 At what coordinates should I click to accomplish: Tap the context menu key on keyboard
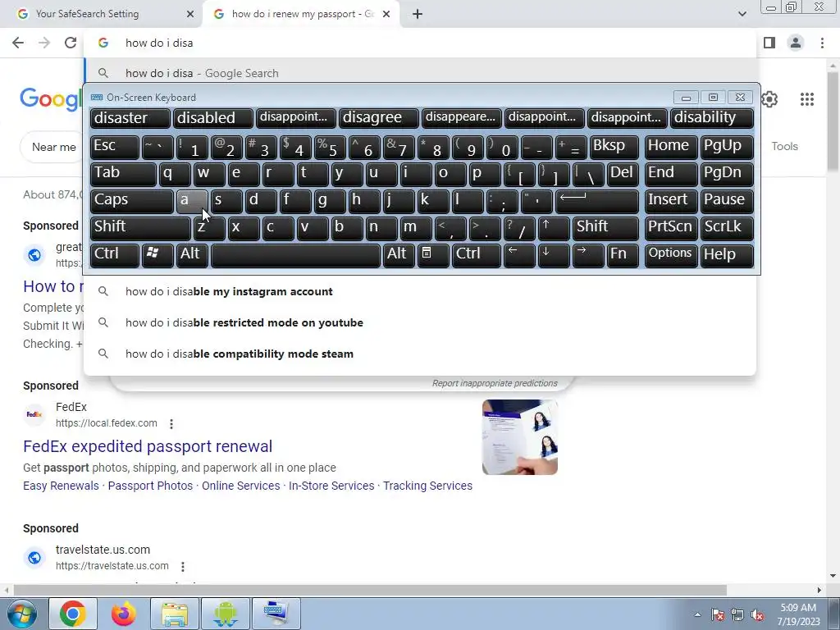click(x=433, y=255)
